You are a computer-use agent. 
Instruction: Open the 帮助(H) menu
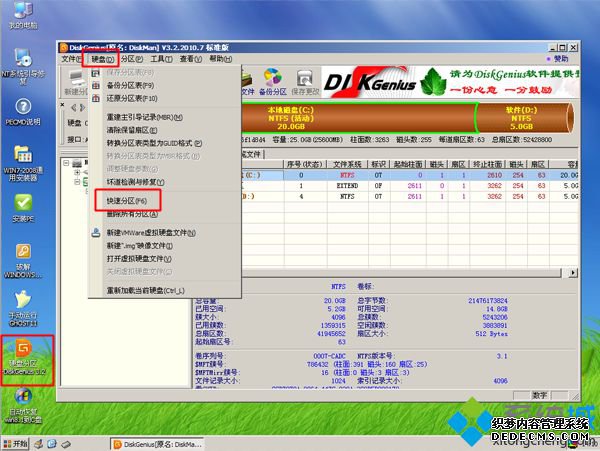[x=220, y=59]
